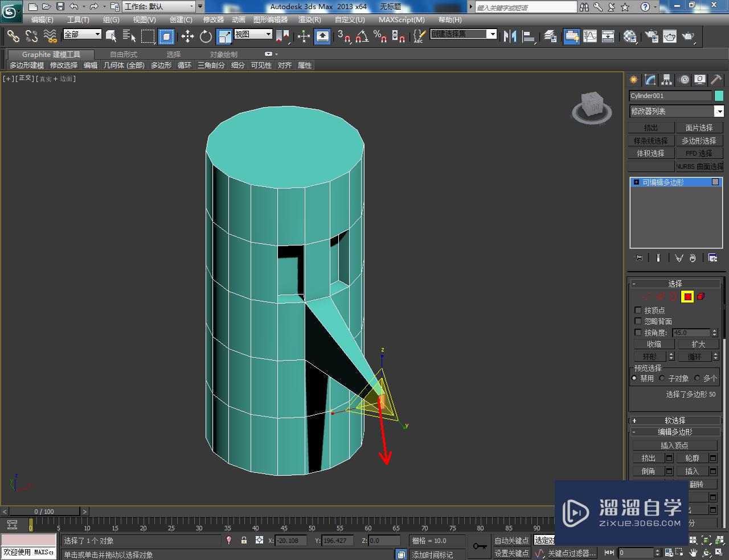This screenshot has width=729, height=560.
Task: Click the 扩大 grow selection button
Action: (698, 344)
